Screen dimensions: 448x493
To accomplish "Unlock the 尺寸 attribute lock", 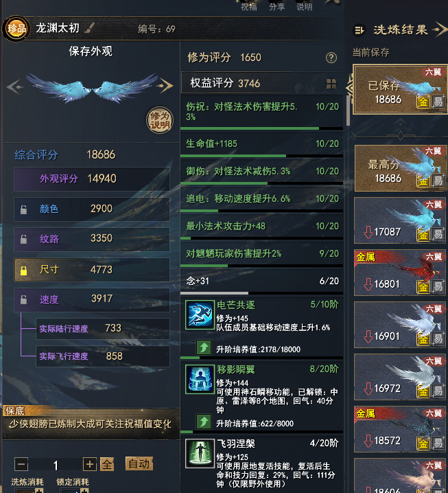I will [23, 271].
